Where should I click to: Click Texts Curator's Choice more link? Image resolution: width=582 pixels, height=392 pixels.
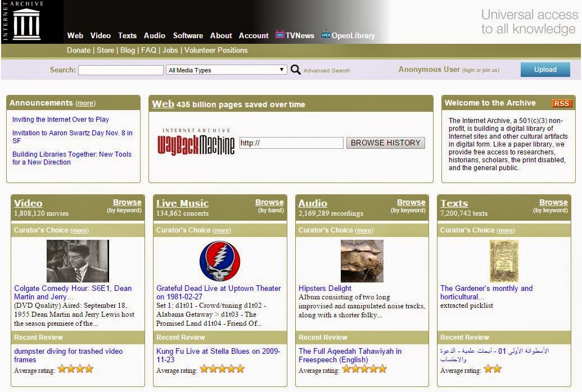[506, 230]
